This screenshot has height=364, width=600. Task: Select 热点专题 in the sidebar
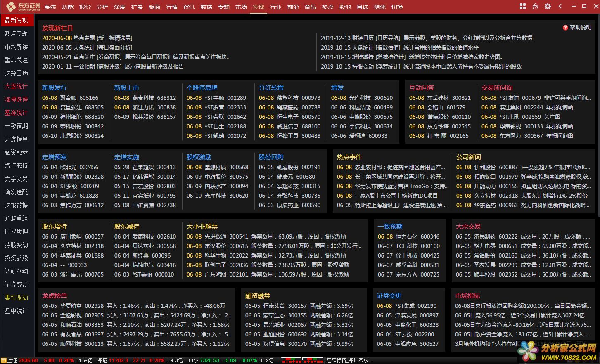(x=17, y=33)
